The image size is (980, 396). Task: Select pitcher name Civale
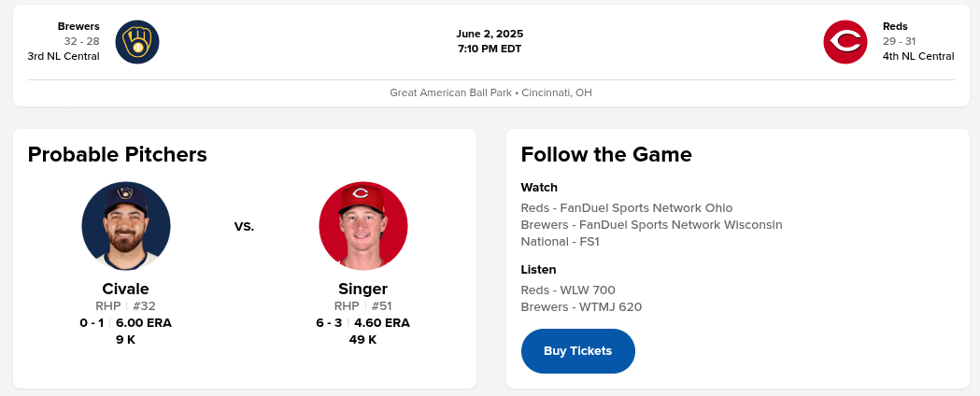coord(126,289)
